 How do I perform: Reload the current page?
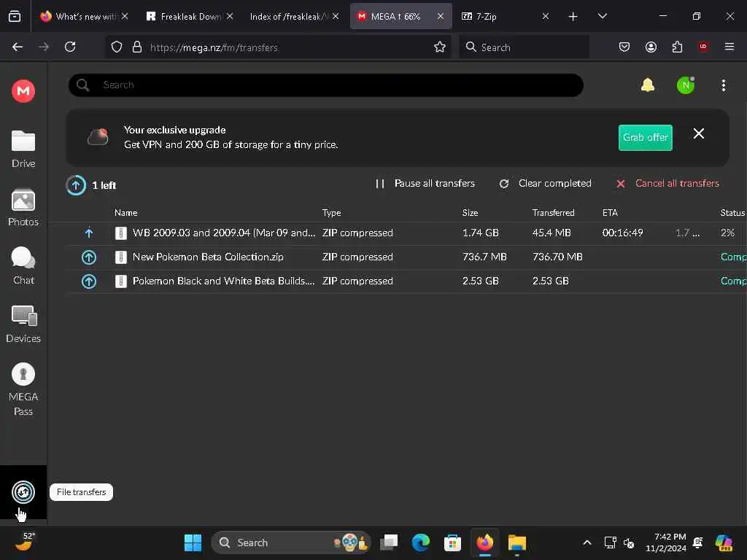pyautogui.click(x=70, y=47)
